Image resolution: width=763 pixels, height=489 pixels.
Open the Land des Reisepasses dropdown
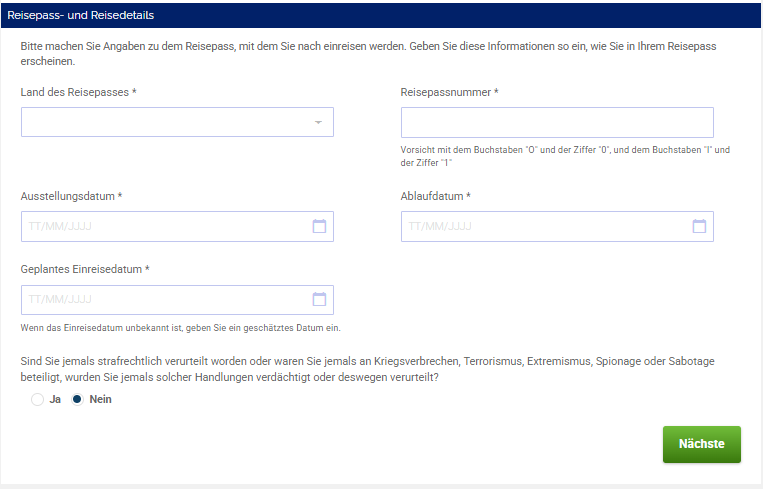coord(177,122)
